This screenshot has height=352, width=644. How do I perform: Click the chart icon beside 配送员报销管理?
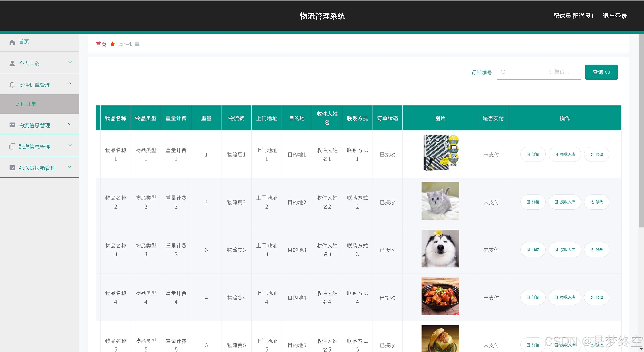(x=12, y=168)
